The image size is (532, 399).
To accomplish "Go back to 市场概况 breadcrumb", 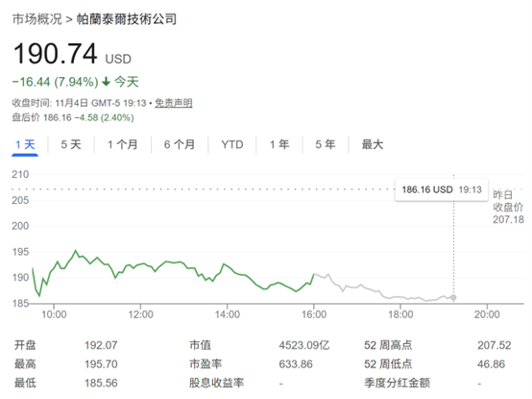I will point(37,19).
